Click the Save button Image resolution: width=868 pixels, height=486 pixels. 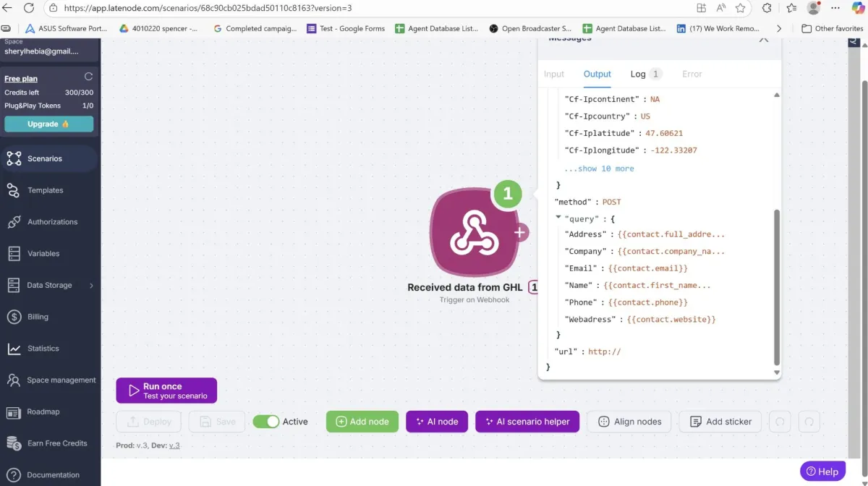(216, 422)
